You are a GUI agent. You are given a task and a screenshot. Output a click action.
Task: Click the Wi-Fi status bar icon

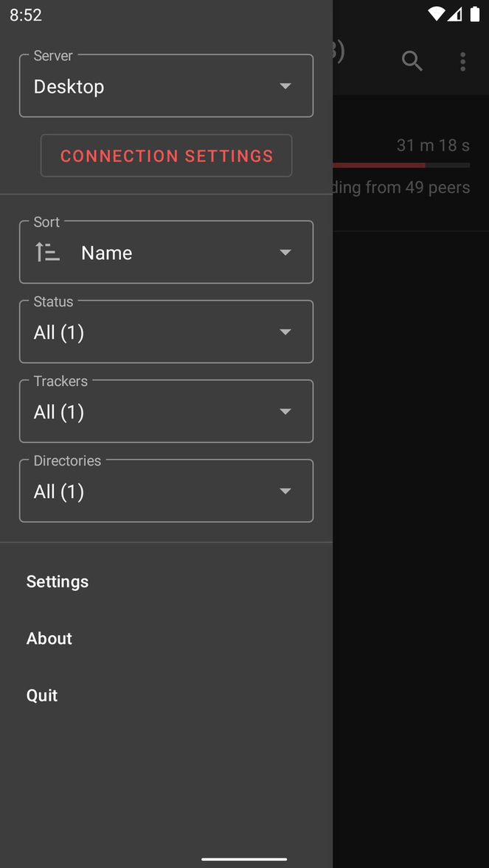(436, 13)
